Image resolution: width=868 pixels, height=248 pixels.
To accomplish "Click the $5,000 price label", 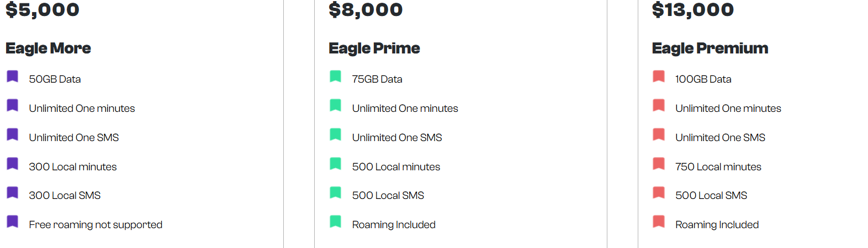I will pos(43,9).
